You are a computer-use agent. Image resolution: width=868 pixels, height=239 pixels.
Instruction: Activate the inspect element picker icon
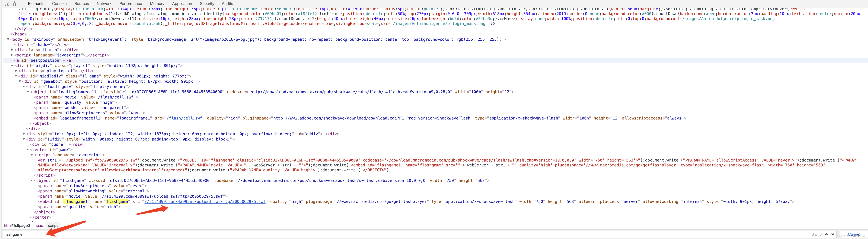(7, 4)
